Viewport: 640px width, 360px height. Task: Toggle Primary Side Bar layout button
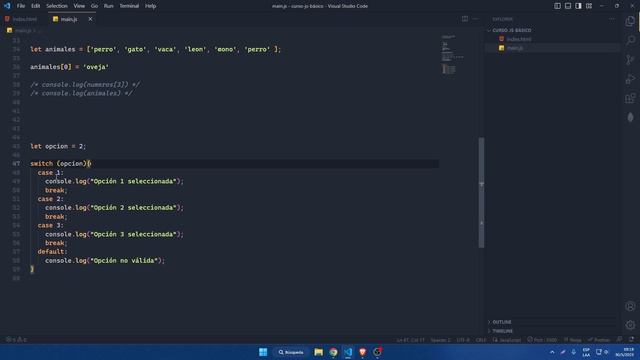pyautogui.click(x=558, y=6)
